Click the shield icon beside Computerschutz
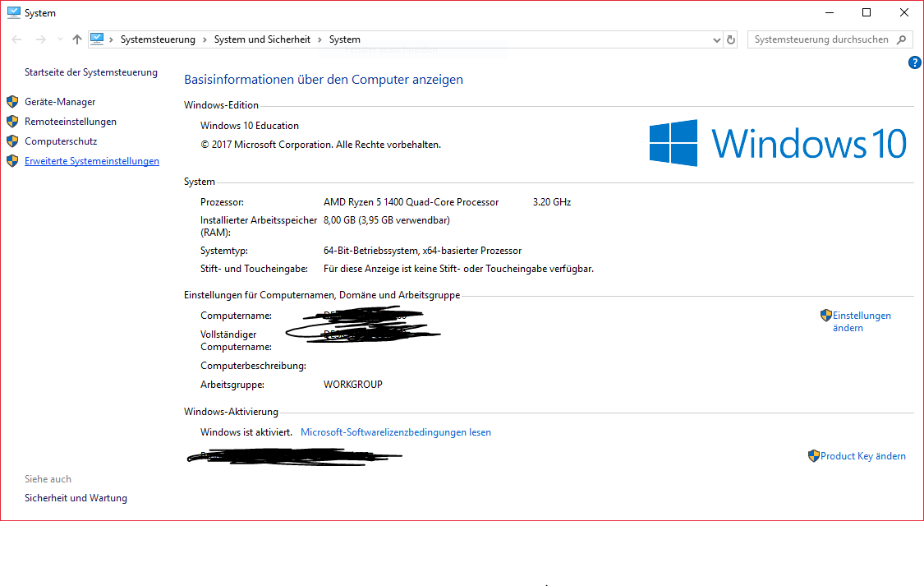 12,141
